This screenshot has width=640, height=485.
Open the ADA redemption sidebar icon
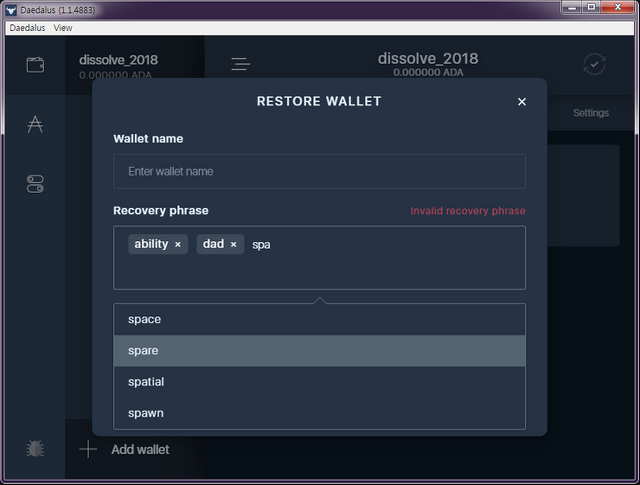pos(35,124)
